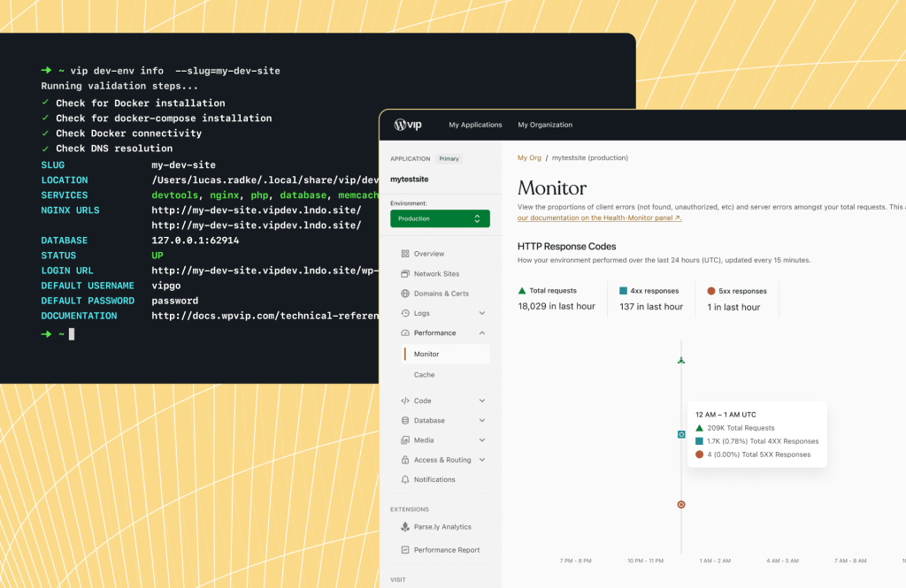Expand the Media section chevron
906x588 pixels.
482,440
